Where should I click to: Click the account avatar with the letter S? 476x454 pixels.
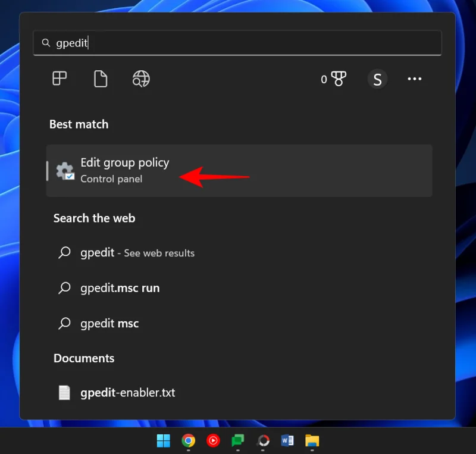click(378, 79)
